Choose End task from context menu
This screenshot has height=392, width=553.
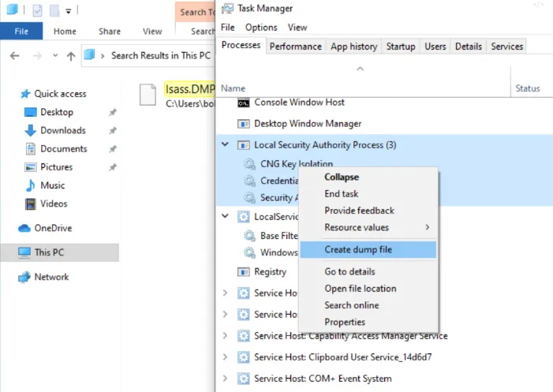coord(341,194)
